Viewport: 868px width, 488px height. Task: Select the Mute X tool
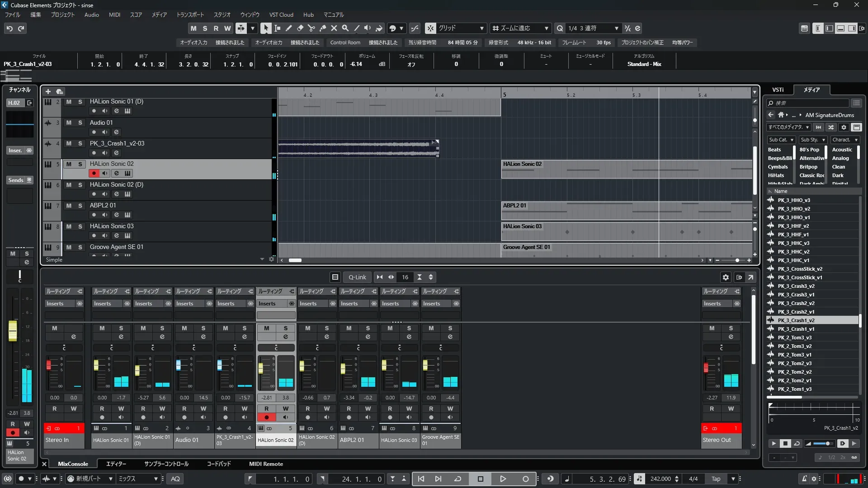334,28
